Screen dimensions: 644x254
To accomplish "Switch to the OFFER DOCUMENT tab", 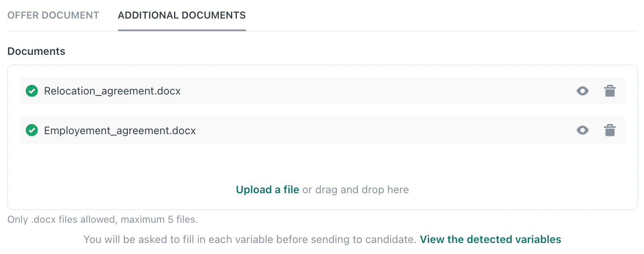I will pyautogui.click(x=53, y=15).
